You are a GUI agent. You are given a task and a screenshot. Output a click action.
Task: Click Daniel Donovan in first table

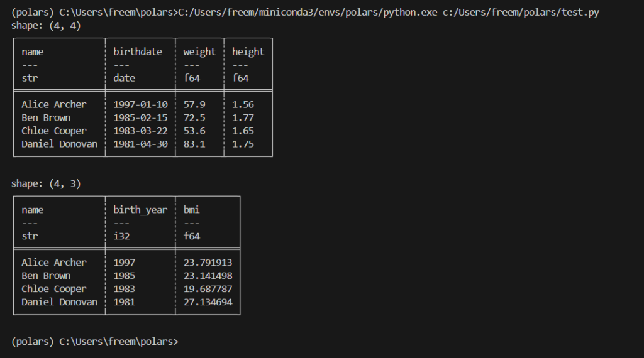(60, 144)
